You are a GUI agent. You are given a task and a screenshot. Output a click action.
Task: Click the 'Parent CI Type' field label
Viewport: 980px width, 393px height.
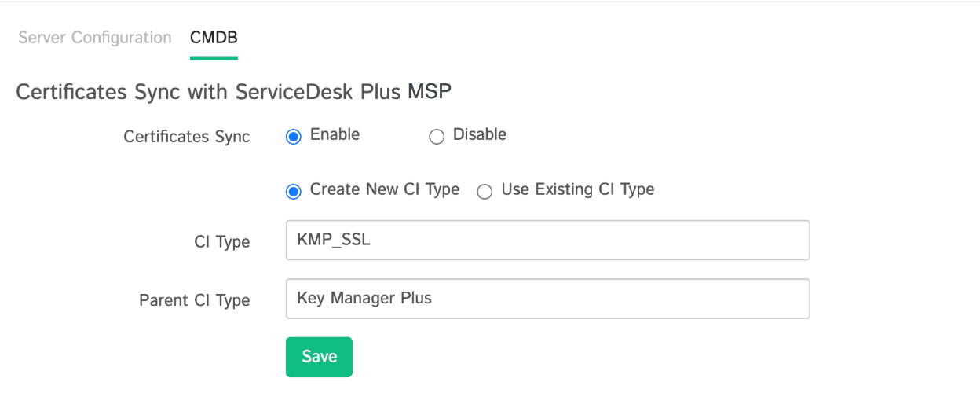195,300
